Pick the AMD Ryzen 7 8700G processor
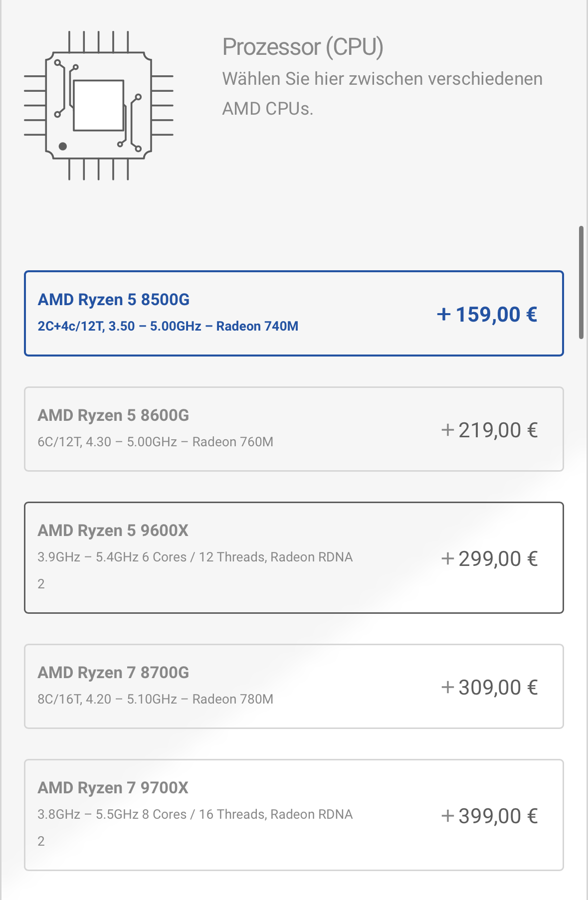The width and height of the screenshot is (588, 900). click(x=293, y=686)
